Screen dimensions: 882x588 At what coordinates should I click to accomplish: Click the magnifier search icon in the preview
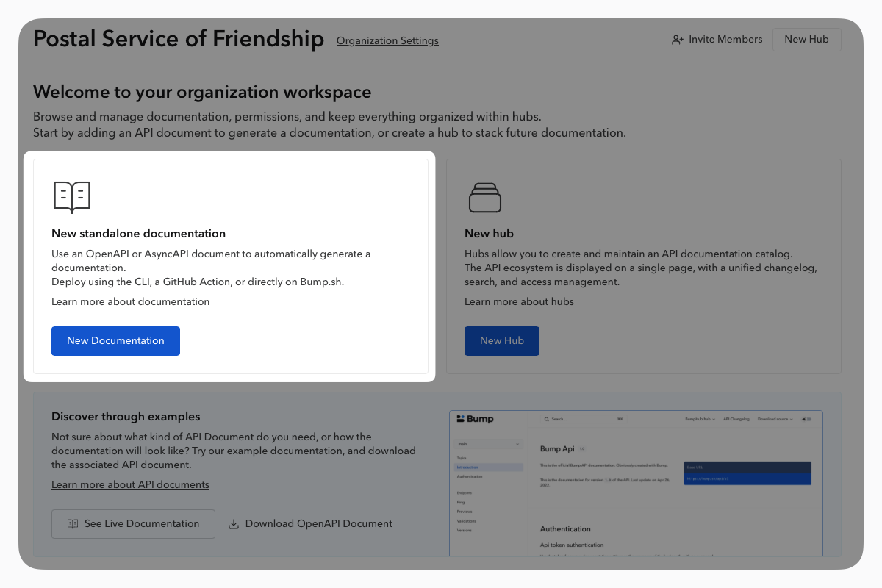(x=548, y=419)
